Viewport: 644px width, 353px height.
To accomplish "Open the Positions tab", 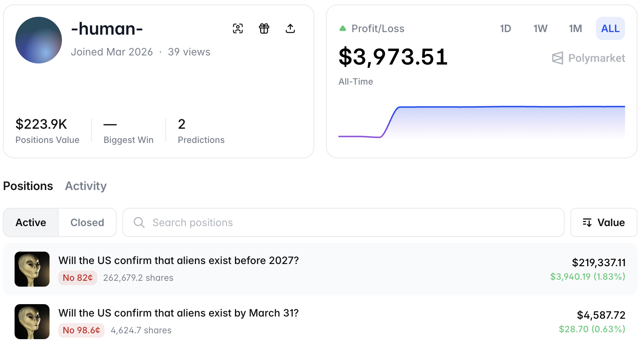I will click(28, 186).
